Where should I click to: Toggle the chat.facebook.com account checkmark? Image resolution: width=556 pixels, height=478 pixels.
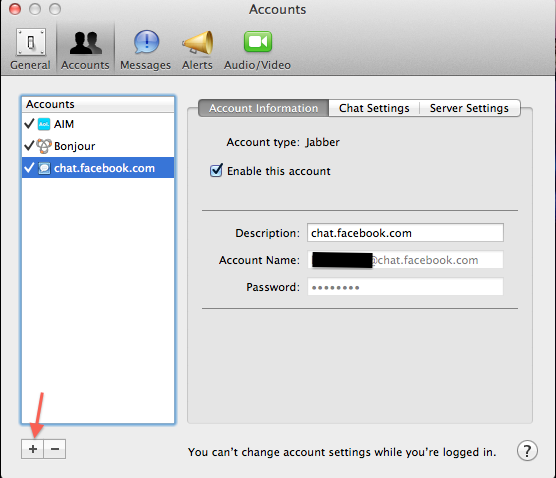(29, 167)
